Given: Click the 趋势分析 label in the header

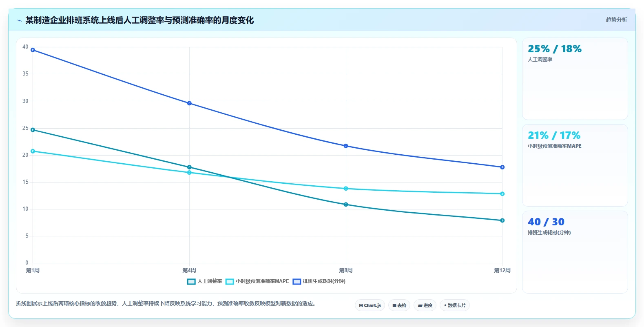Looking at the screenshot, I should (x=616, y=20).
